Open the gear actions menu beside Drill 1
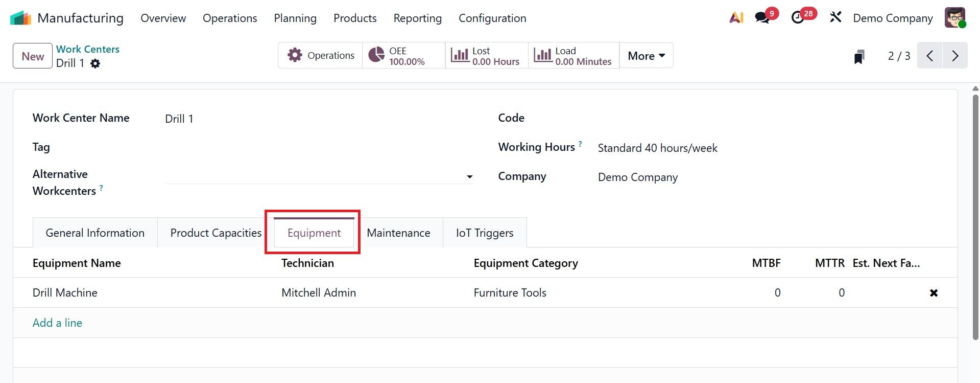Screen dimensions: 980x383 [x=95, y=63]
